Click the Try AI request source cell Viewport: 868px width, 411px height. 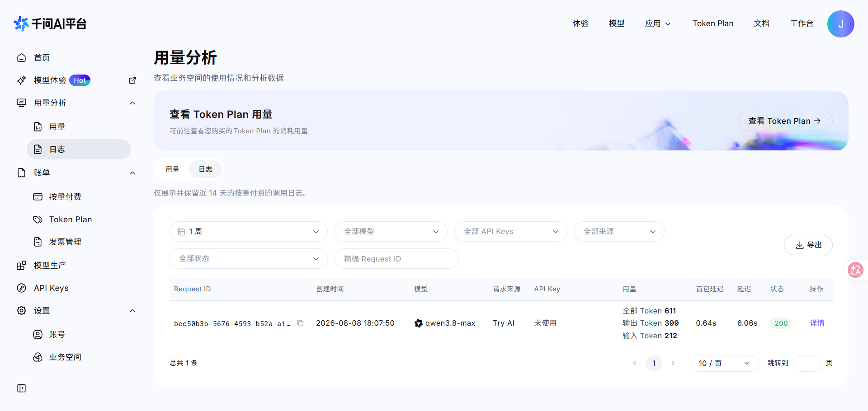[x=504, y=323]
